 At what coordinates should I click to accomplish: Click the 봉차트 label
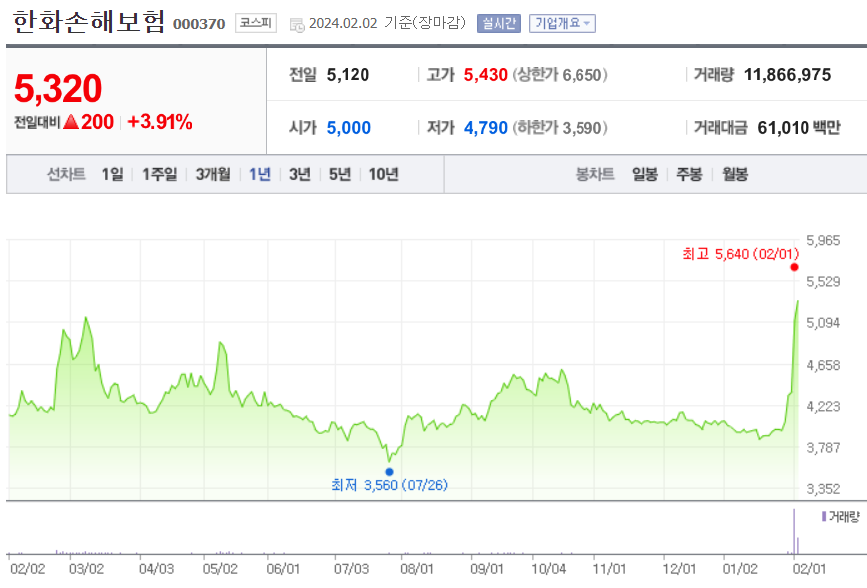tap(595, 174)
